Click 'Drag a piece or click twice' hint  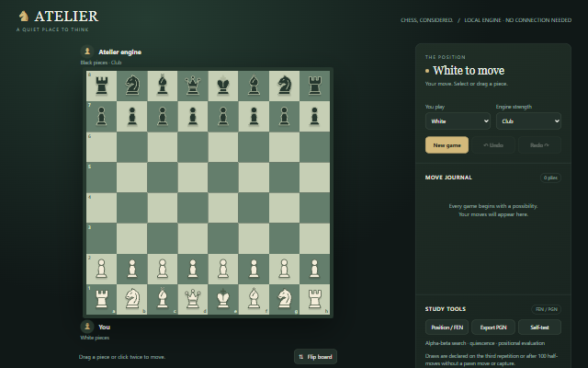pyautogui.click(x=122, y=357)
